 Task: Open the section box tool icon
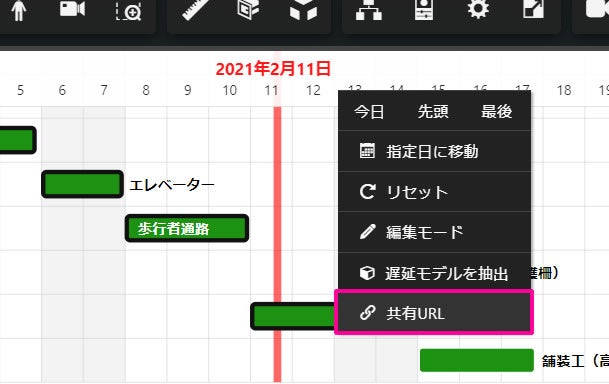(x=248, y=9)
